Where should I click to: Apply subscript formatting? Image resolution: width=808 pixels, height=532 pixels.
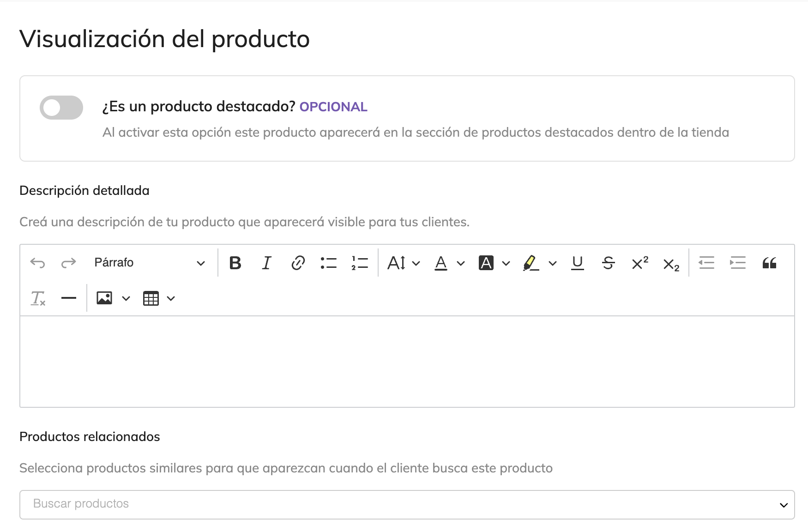coord(671,264)
